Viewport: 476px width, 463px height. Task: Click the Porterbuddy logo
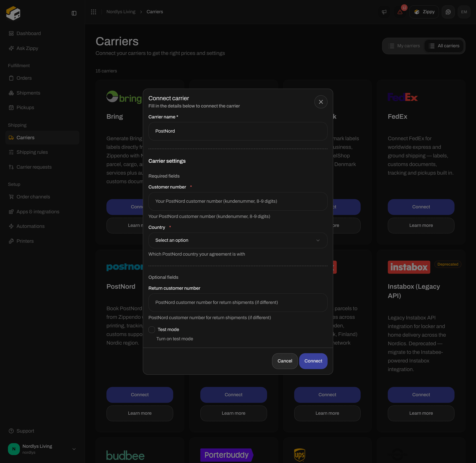click(227, 455)
